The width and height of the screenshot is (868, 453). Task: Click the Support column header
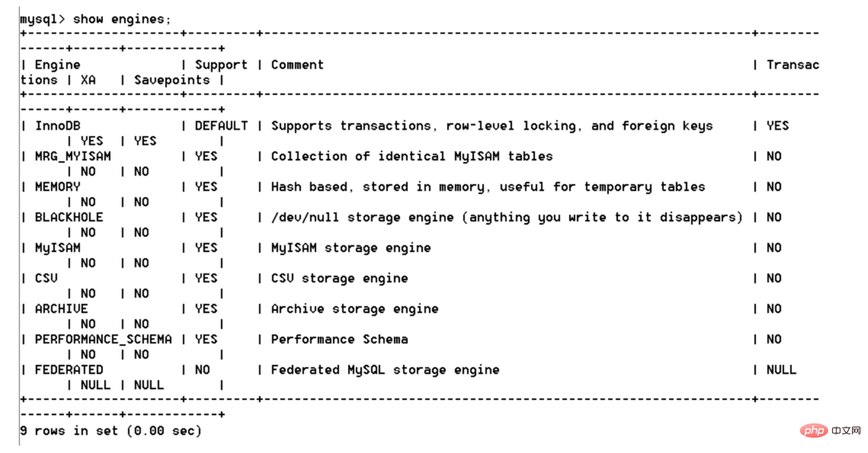221,65
